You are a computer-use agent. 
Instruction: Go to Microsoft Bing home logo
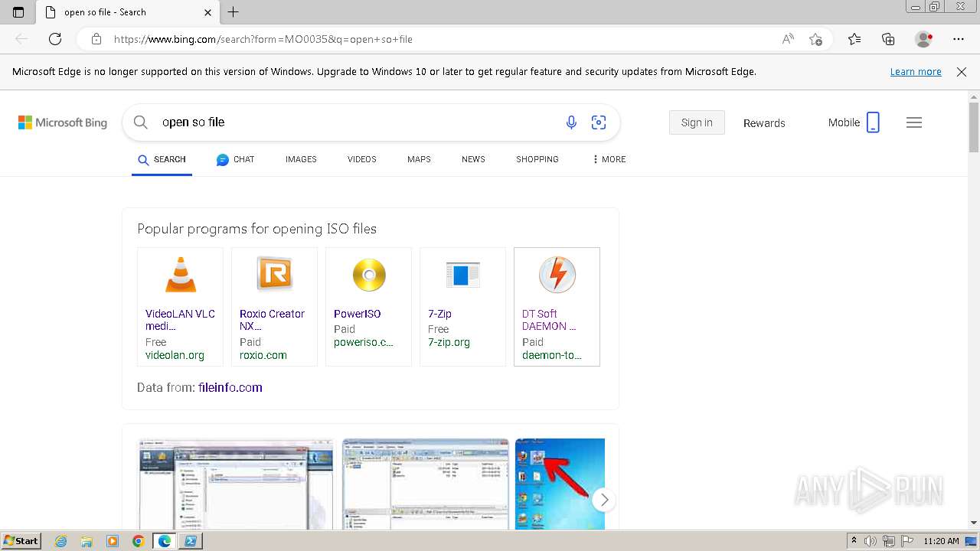63,122
